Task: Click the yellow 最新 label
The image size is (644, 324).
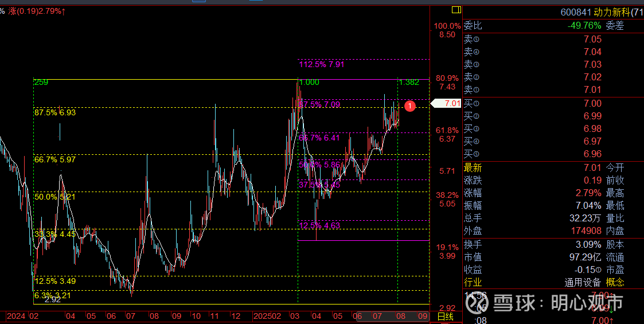Action: click(473, 167)
